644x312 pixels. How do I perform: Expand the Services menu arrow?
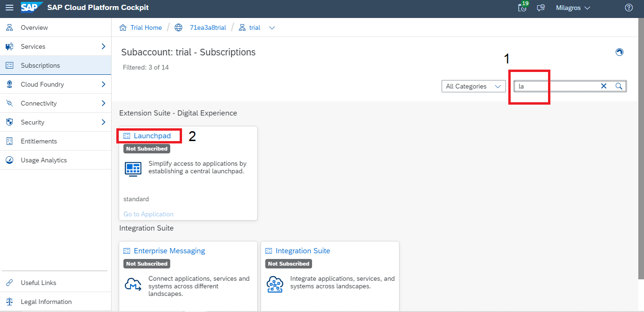click(104, 46)
